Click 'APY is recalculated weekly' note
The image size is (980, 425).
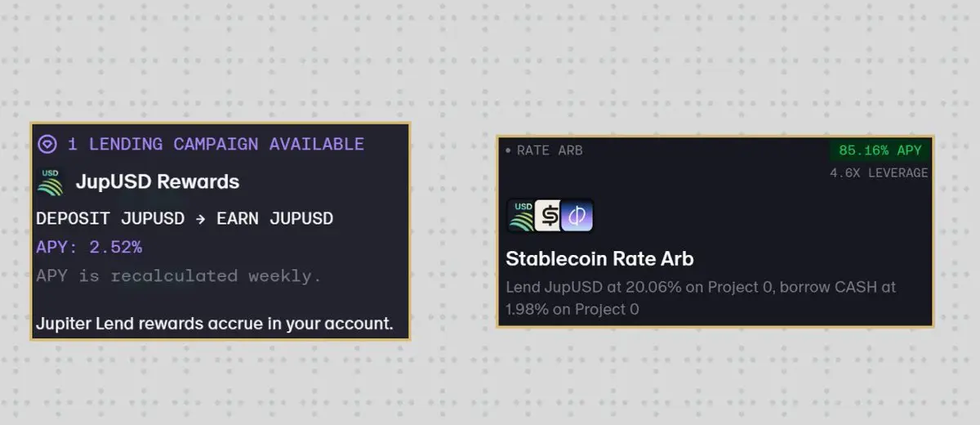point(178,275)
